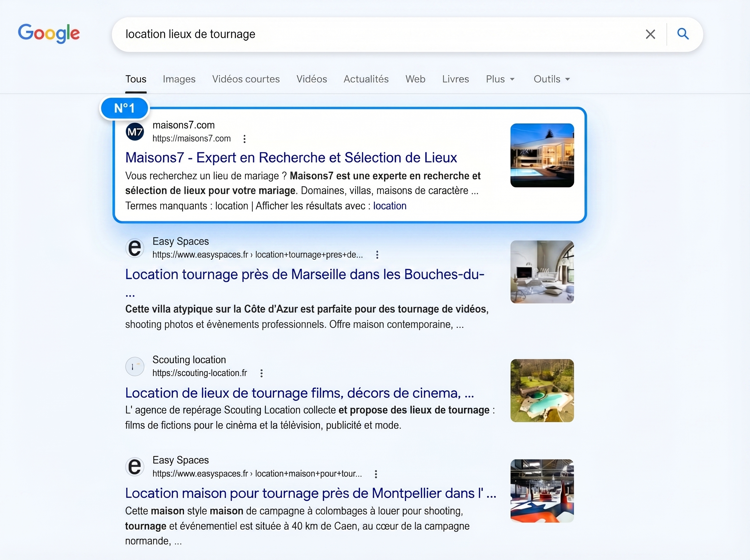Open Location de lieux de tournage films link
The height and width of the screenshot is (560, 750).
click(x=300, y=393)
